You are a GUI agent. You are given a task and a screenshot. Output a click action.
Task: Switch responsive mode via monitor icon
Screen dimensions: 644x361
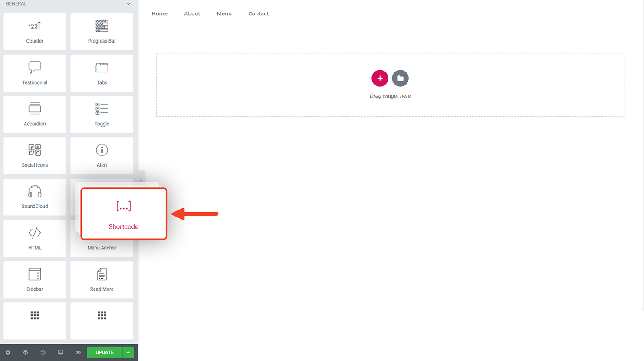point(61,352)
